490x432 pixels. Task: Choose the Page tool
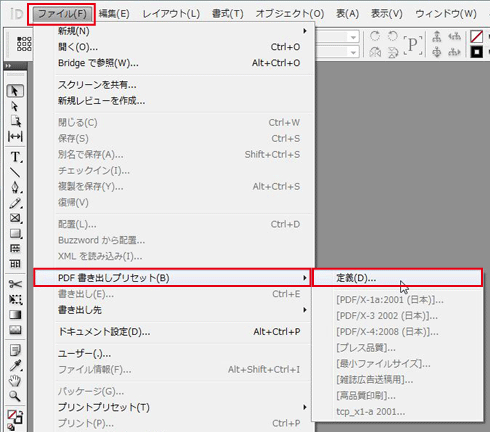click(15, 121)
